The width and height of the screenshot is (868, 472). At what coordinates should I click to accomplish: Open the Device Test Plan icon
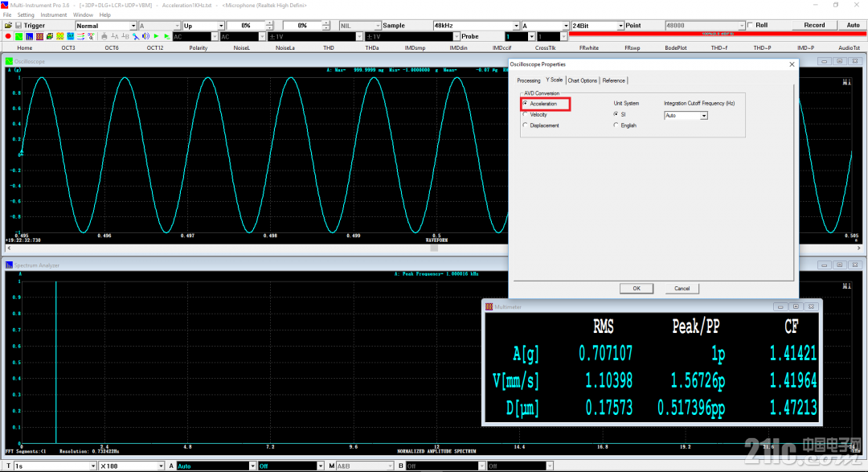click(x=81, y=36)
